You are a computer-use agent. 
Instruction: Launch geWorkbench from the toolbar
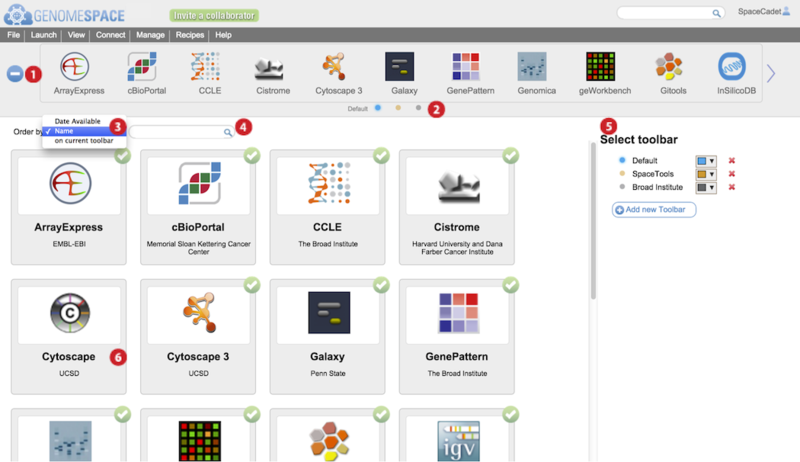tap(601, 66)
